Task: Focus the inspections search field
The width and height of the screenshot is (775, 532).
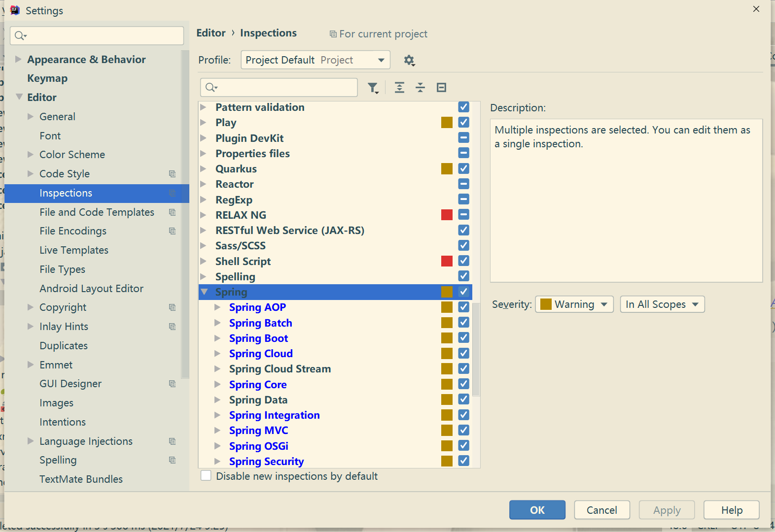Action: (279, 87)
